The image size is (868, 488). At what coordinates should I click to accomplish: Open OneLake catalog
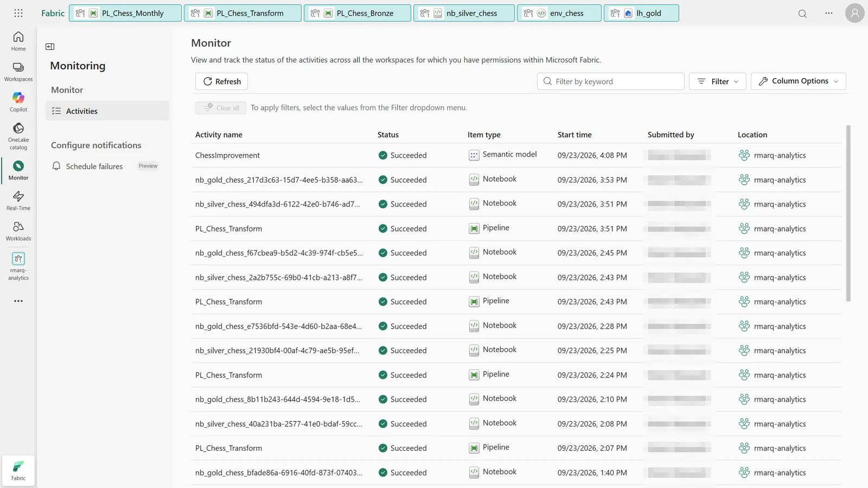[x=18, y=136]
